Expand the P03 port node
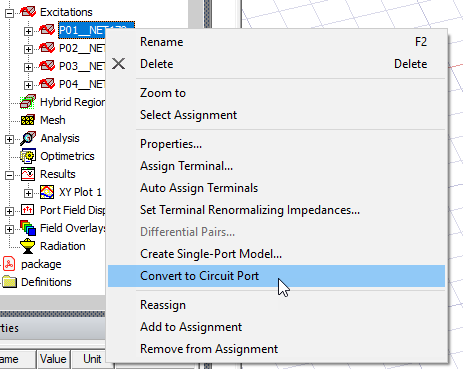Image resolution: width=463 pixels, height=369 pixels. click(x=28, y=67)
